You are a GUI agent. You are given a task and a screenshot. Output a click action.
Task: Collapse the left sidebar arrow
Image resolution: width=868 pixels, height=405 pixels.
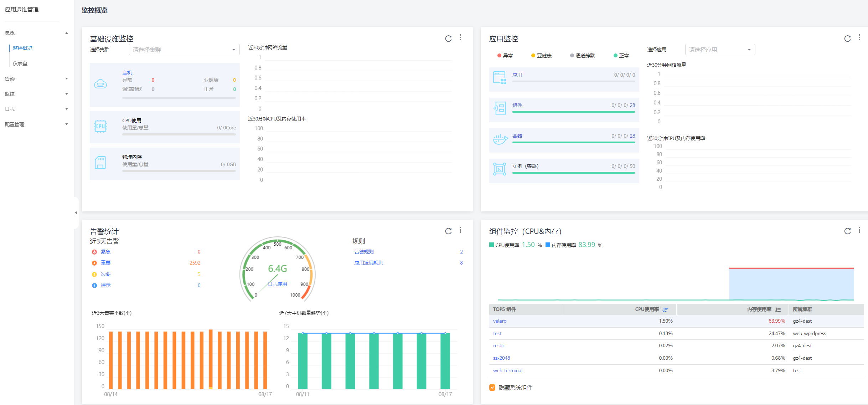pos(76,212)
